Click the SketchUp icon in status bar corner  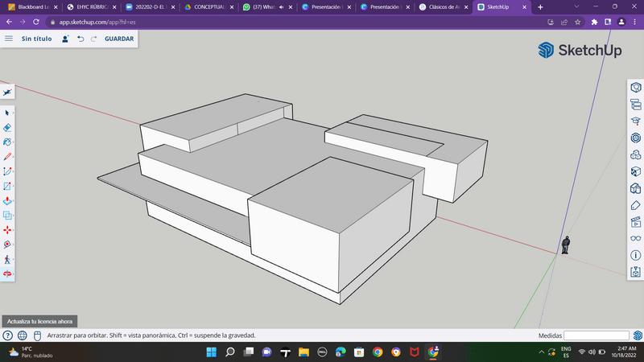[x=638, y=335]
